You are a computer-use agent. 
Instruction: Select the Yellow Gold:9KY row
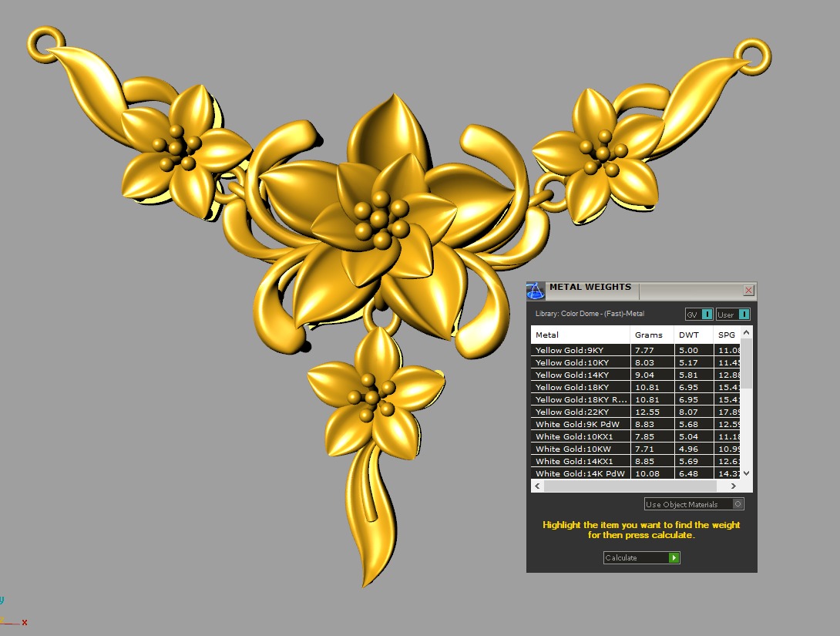[635, 350]
